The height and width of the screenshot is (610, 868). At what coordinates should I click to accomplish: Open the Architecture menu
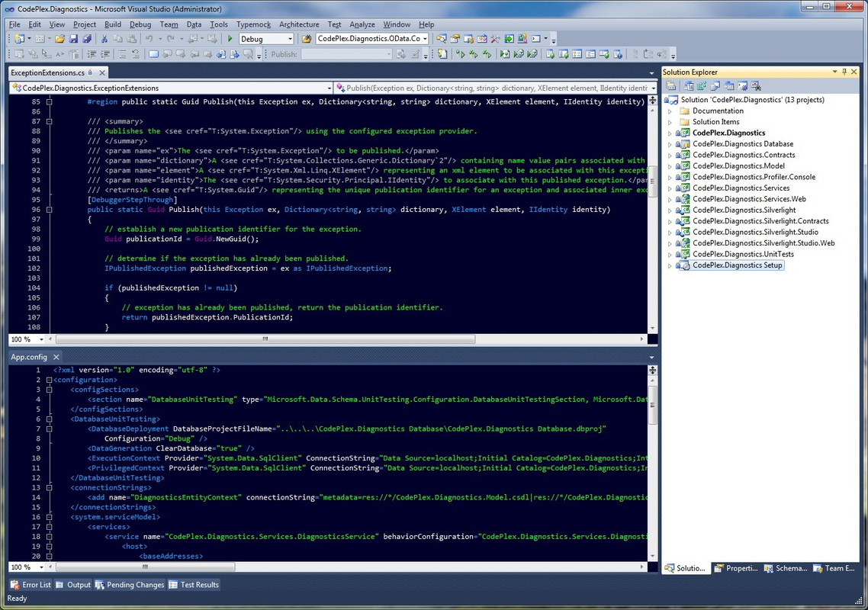point(299,24)
